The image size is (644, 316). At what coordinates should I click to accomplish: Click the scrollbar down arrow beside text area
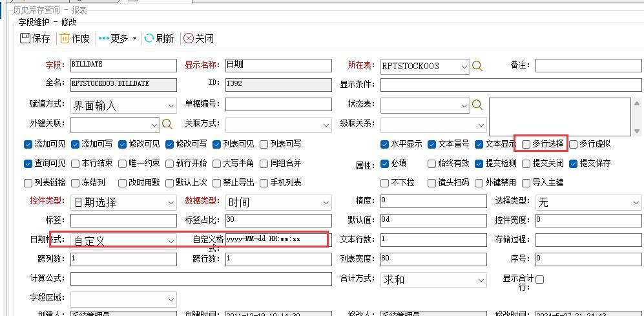point(637,131)
